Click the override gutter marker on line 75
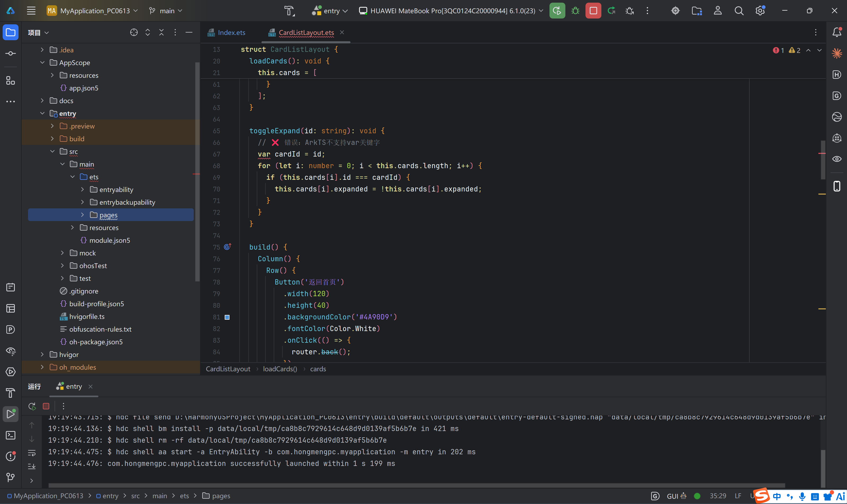The width and height of the screenshot is (847, 504). pos(227,247)
